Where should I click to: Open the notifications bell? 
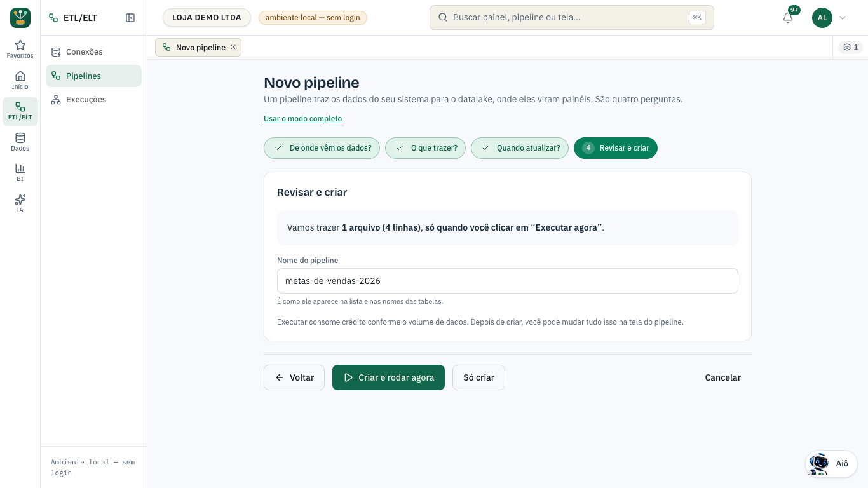point(788,18)
